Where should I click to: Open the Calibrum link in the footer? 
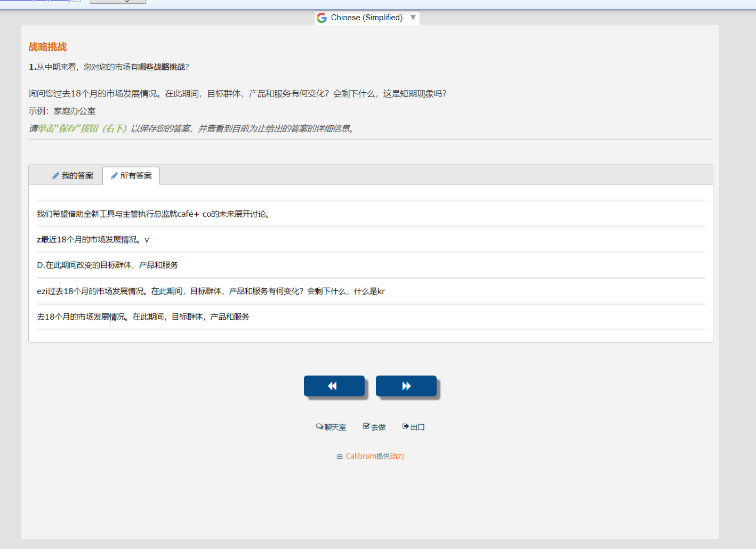point(361,456)
